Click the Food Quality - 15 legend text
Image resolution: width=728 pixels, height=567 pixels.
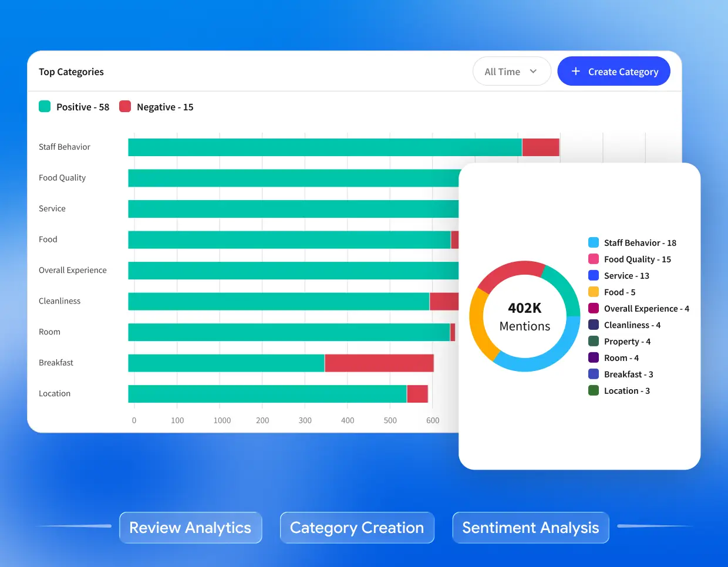tap(638, 259)
